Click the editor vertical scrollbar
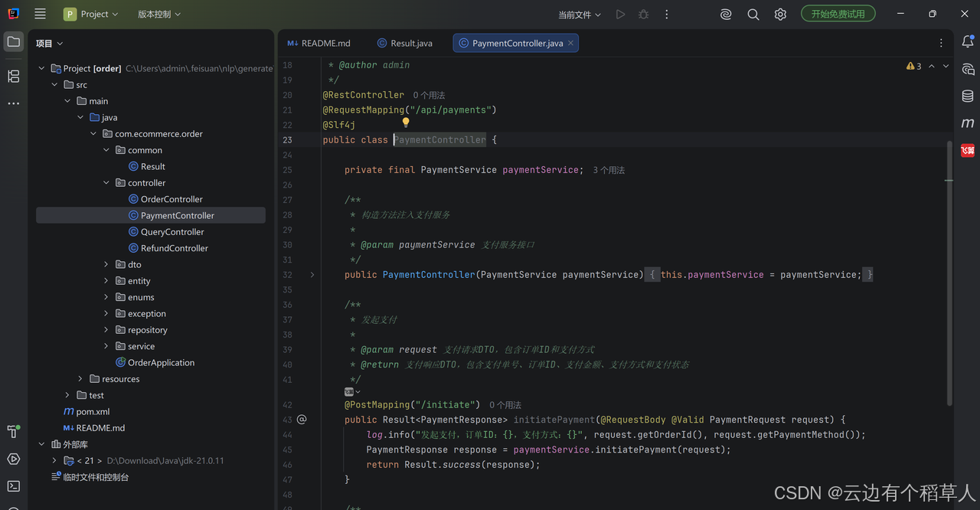This screenshot has height=510, width=980. pos(949,272)
